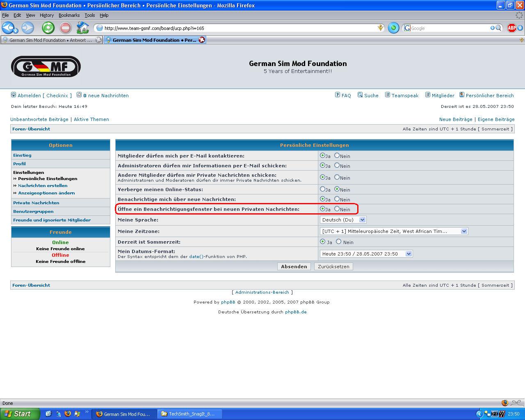The width and height of the screenshot is (525, 420).
Task: Click the green Reload page icon
Action: coord(48,28)
